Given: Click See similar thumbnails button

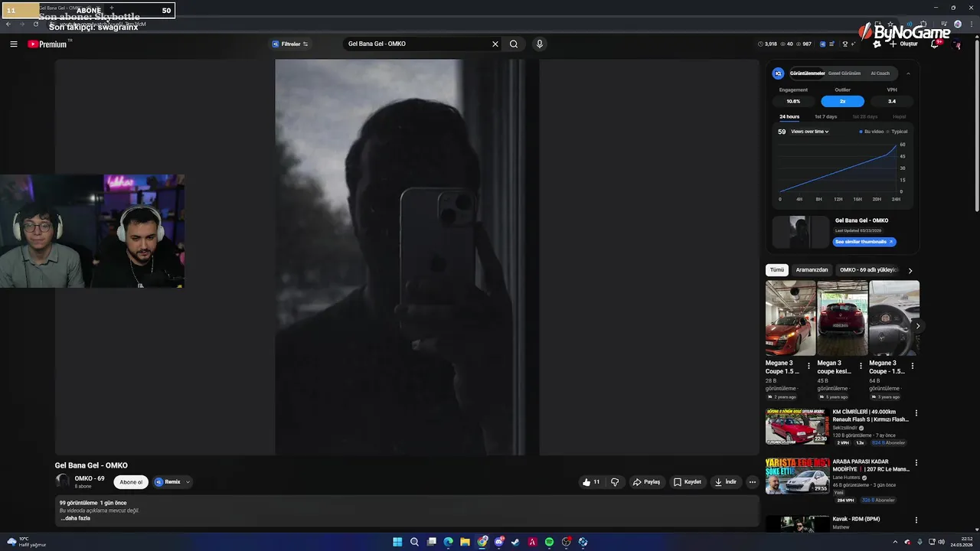Looking at the screenshot, I should [864, 242].
